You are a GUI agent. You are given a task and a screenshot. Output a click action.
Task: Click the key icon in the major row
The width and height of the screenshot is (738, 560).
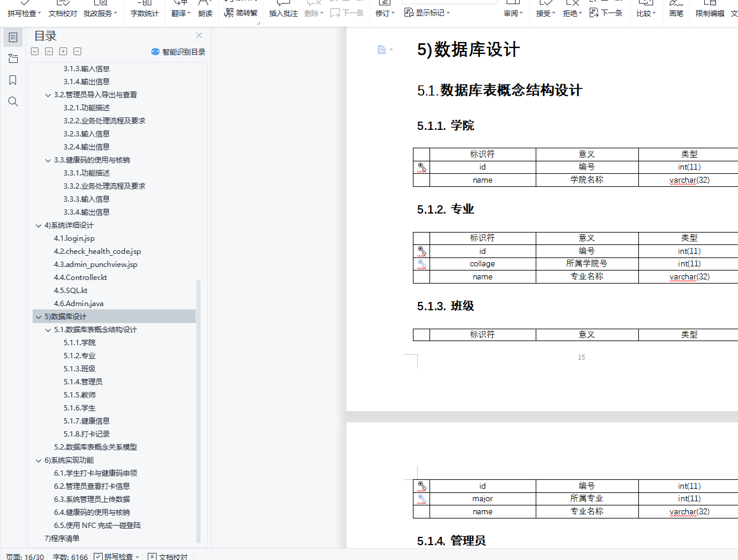click(x=422, y=499)
